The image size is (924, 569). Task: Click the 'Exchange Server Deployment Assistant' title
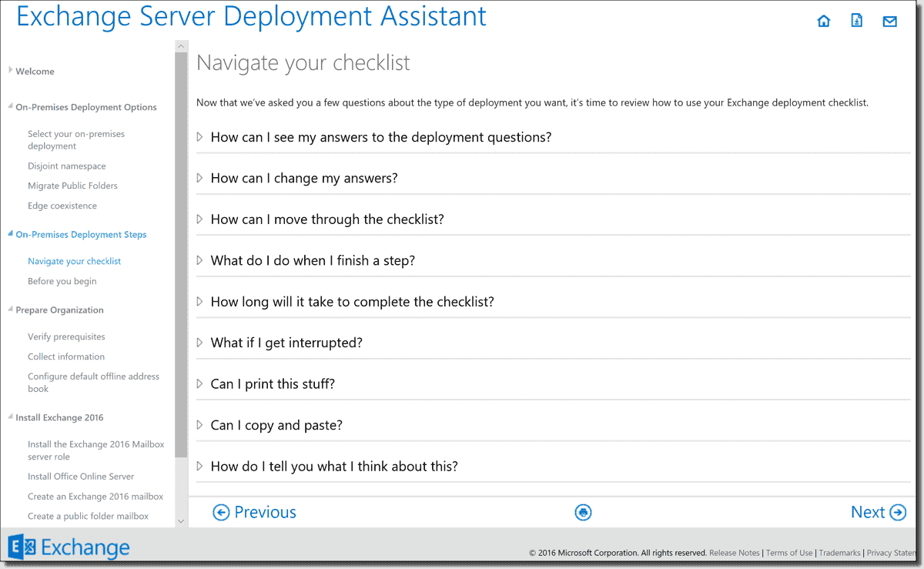tap(251, 15)
